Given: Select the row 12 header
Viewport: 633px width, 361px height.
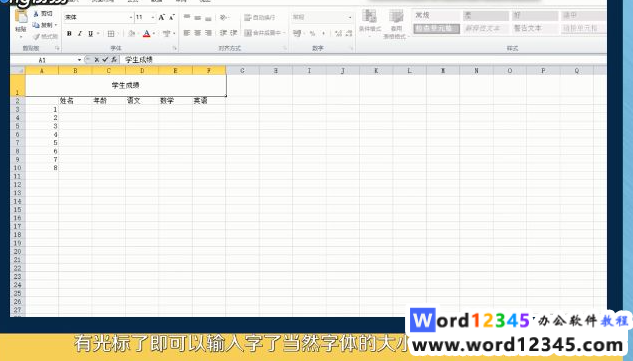Looking at the screenshot, I should coord(17,185).
